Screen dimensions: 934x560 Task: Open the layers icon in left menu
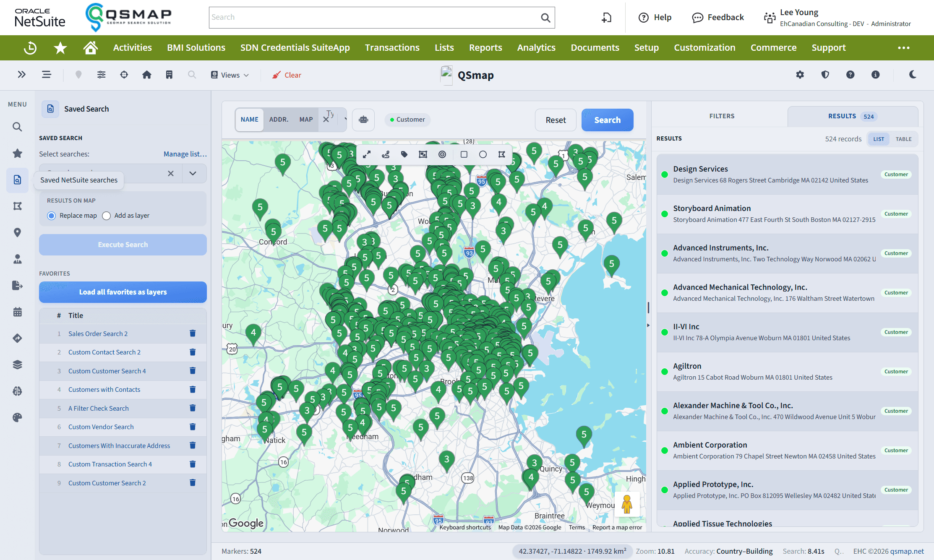pyautogui.click(x=17, y=365)
